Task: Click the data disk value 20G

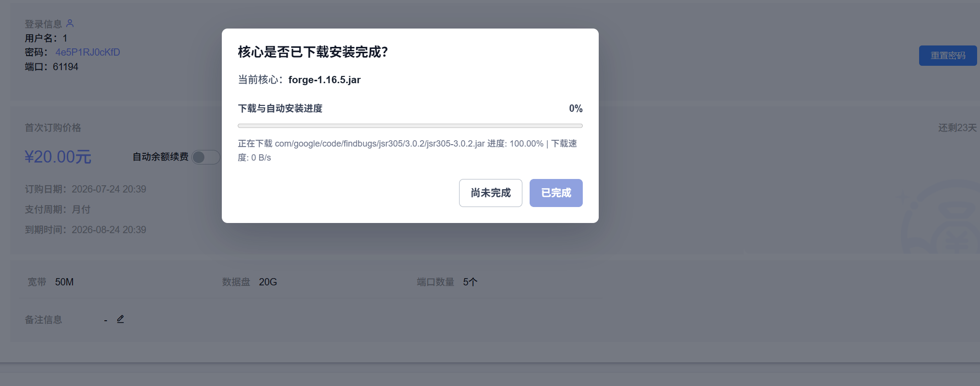Action: coord(268,282)
